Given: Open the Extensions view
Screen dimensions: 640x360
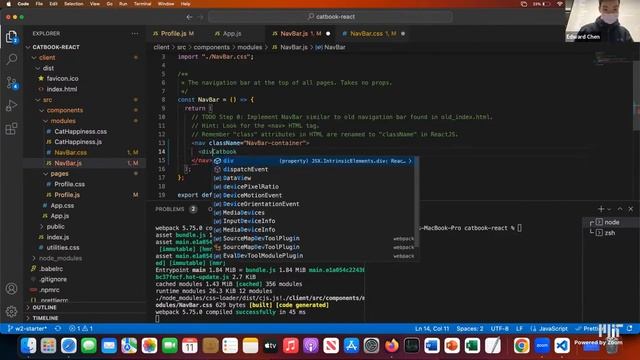Looking at the screenshot, I should (x=11, y=129).
